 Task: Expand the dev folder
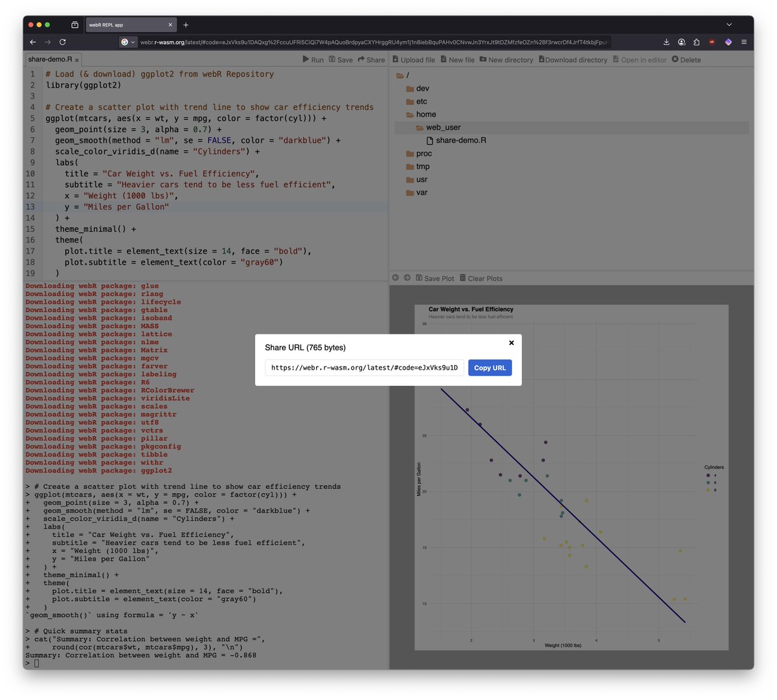417,89
